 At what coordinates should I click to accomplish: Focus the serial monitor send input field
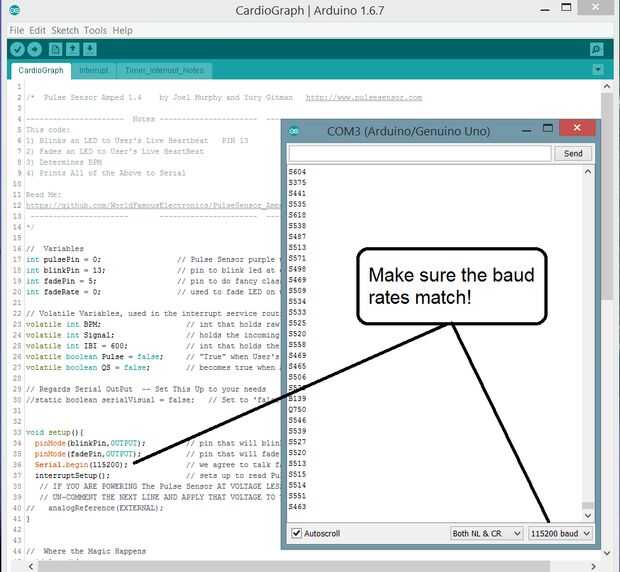coord(420,153)
